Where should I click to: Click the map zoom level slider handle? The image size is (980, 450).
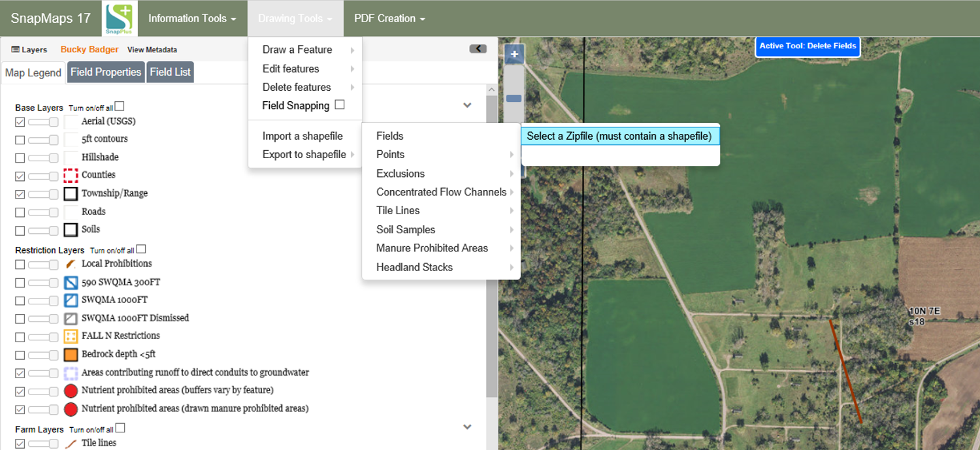click(x=514, y=99)
